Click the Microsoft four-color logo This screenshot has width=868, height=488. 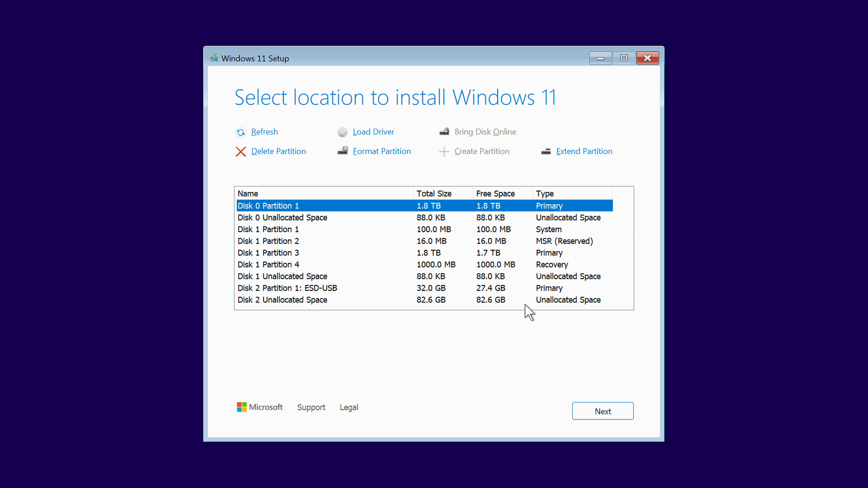pos(242,407)
